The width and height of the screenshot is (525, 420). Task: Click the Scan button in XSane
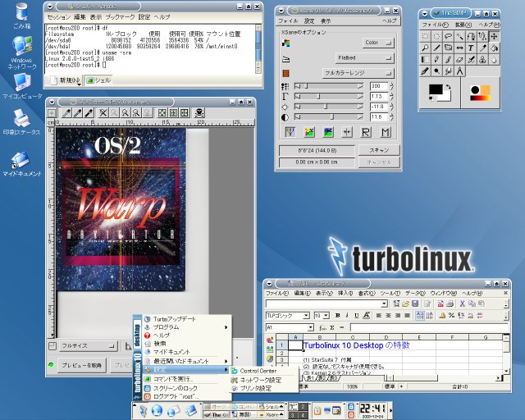pyautogui.click(x=379, y=150)
